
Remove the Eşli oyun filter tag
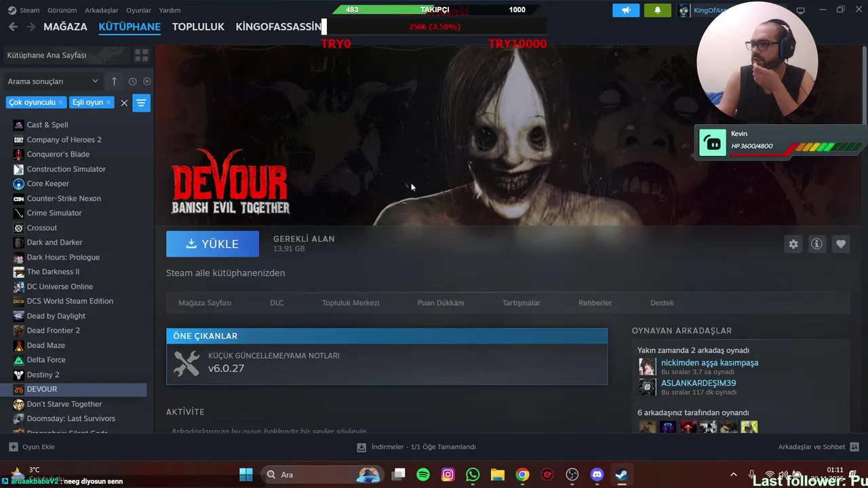pos(108,102)
